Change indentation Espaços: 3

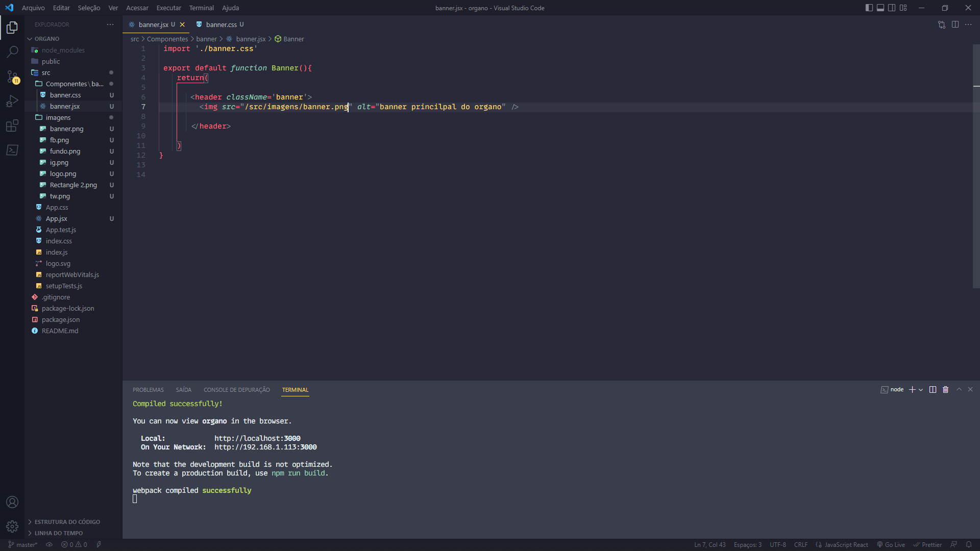(748, 545)
